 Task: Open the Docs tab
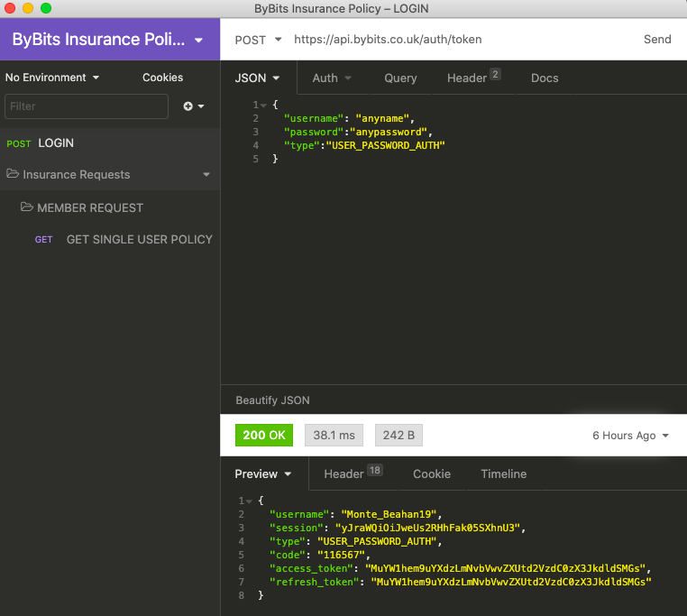pos(545,78)
